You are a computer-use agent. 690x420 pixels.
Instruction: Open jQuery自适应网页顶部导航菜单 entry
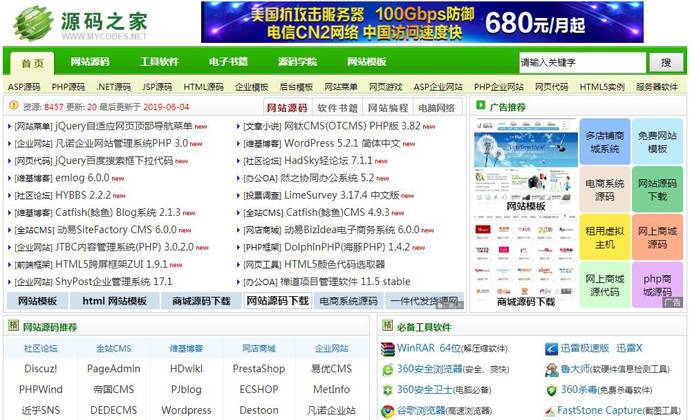[x=124, y=126]
